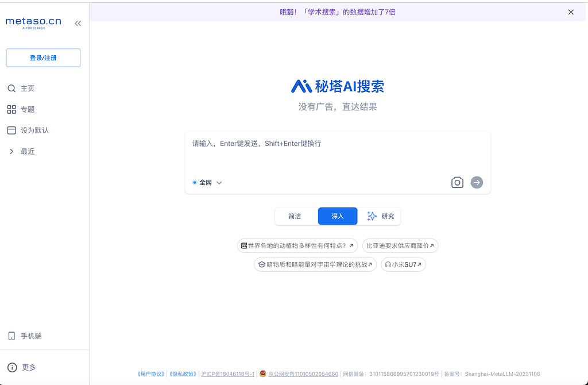Open 更多 more info item
This screenshot has height=385, width=588.
(x=22, y=367)
